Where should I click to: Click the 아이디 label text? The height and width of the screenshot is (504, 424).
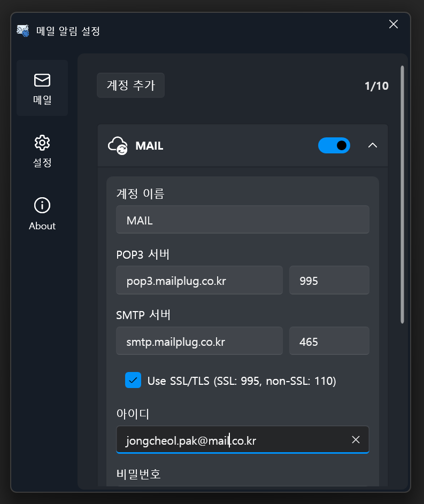[x=133, y=414]
